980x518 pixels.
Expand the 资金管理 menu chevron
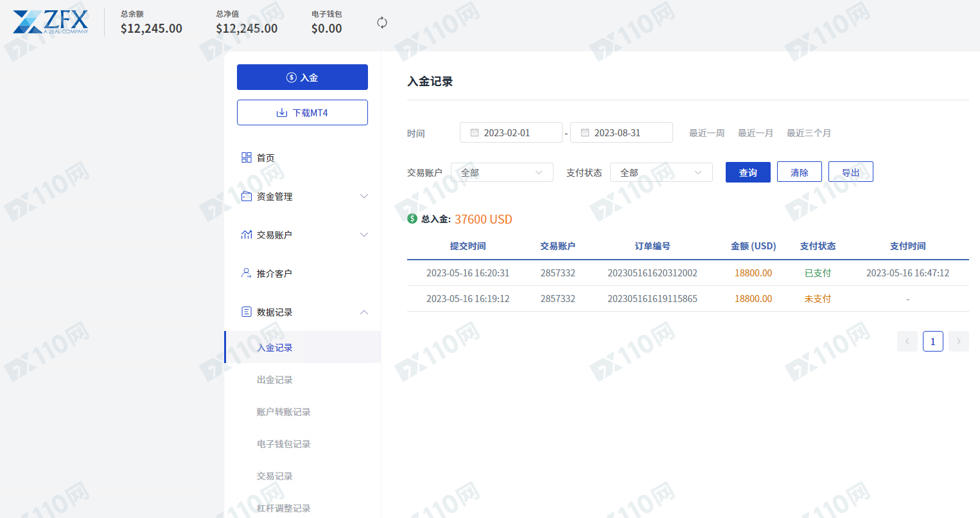(364, 196)
